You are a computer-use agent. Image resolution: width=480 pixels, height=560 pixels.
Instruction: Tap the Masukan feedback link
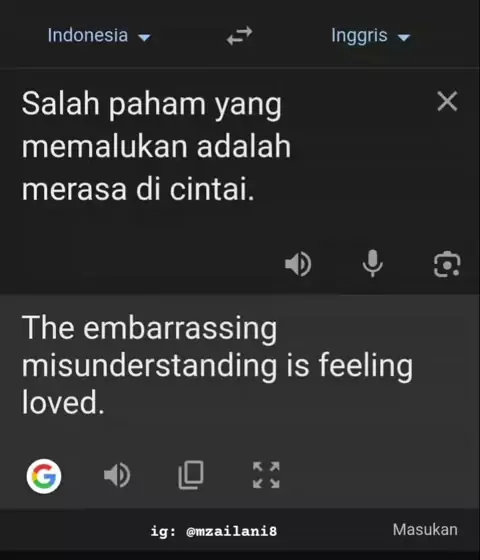pos(425,530)
